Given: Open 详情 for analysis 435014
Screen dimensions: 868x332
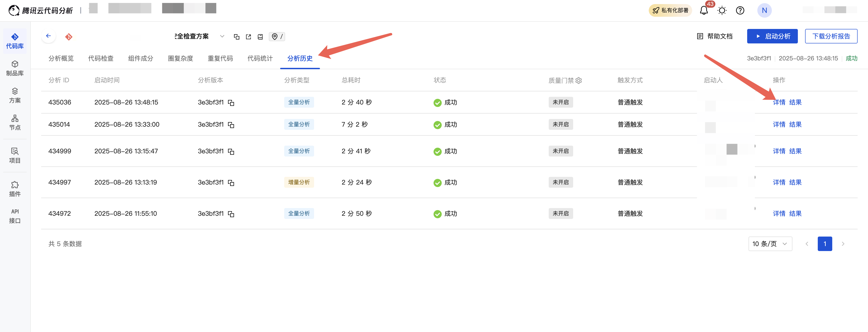Looking at the screenshot, I should [779, 125].
